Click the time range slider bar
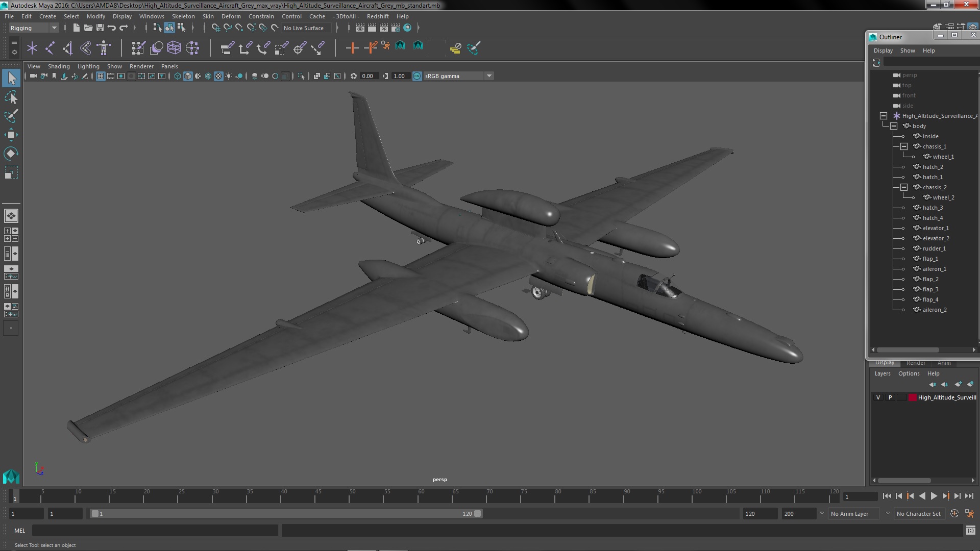 [286, 514]
